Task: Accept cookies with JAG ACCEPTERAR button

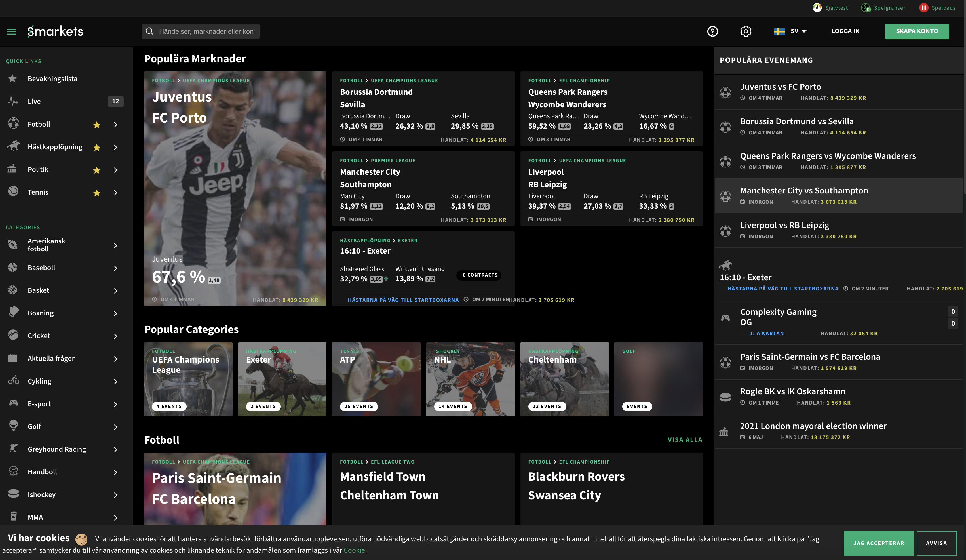Action: (x=878, y=543)
